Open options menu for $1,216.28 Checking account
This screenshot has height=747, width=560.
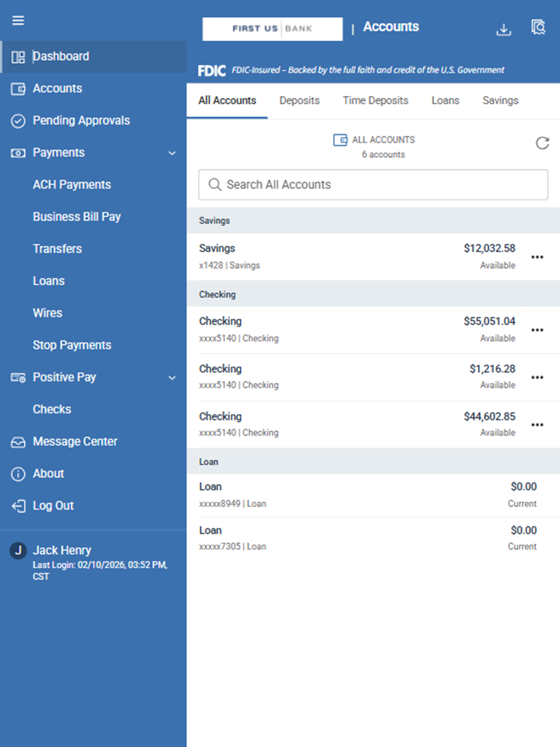coord(537,377)
